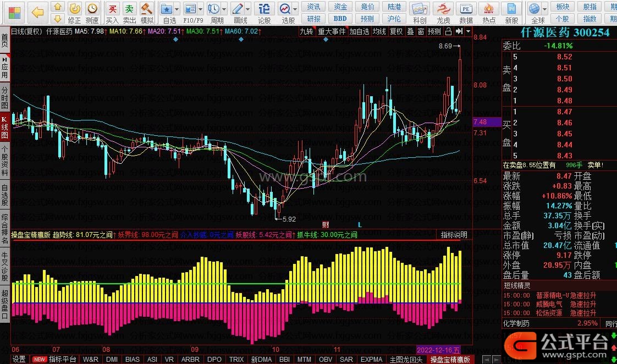This screenshot has width=617, height=364.
Task: Toggle 叠 overlay mode
Action: [x=410, y=31]
